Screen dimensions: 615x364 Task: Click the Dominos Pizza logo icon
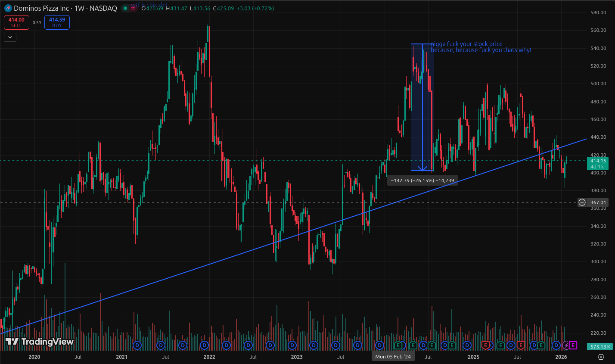click(8, 8)
